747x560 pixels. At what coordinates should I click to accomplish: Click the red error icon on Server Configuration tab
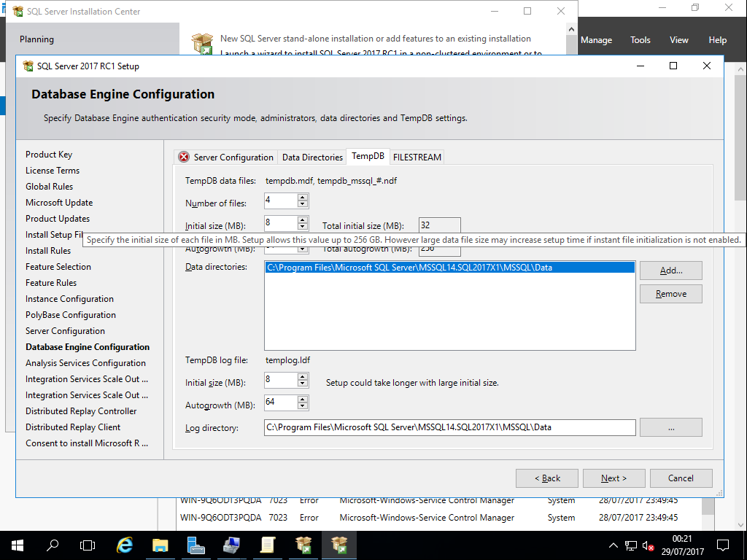[x=184, y=157]
